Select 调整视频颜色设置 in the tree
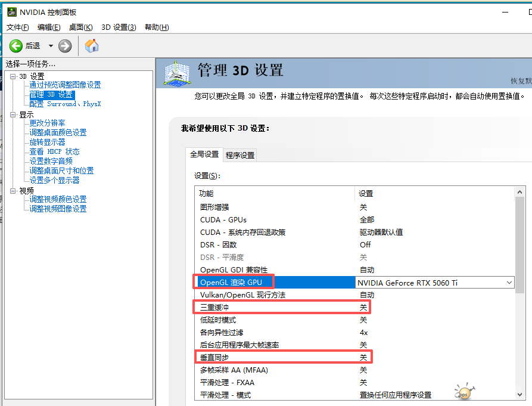This screenshot has height=406, width=532. pos(58,200)
